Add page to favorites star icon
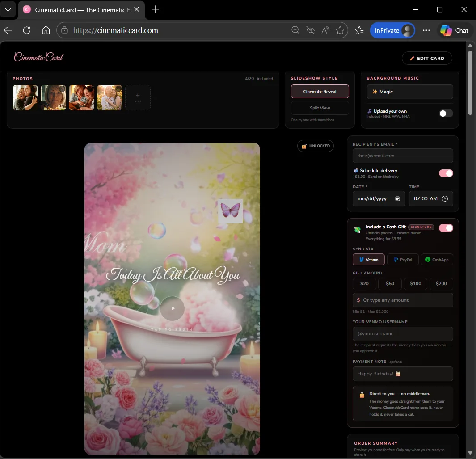This screenshot has width=476, height=459. coord(340,30)
